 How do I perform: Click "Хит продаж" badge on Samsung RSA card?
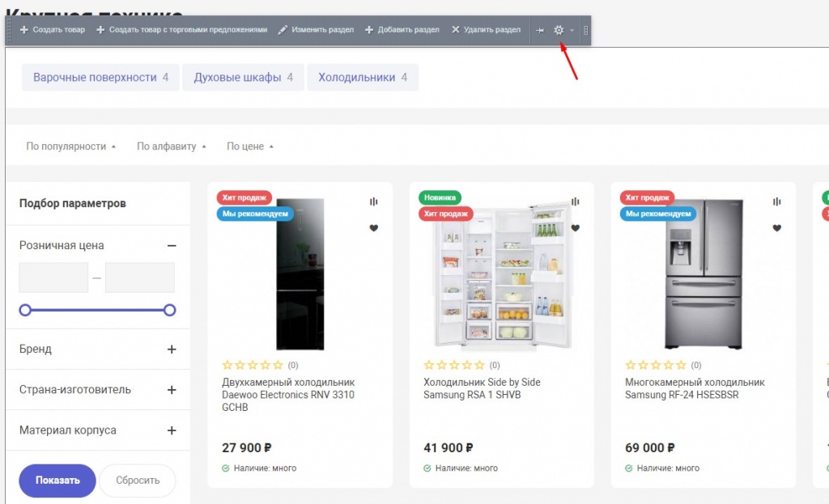coord(446,214)
